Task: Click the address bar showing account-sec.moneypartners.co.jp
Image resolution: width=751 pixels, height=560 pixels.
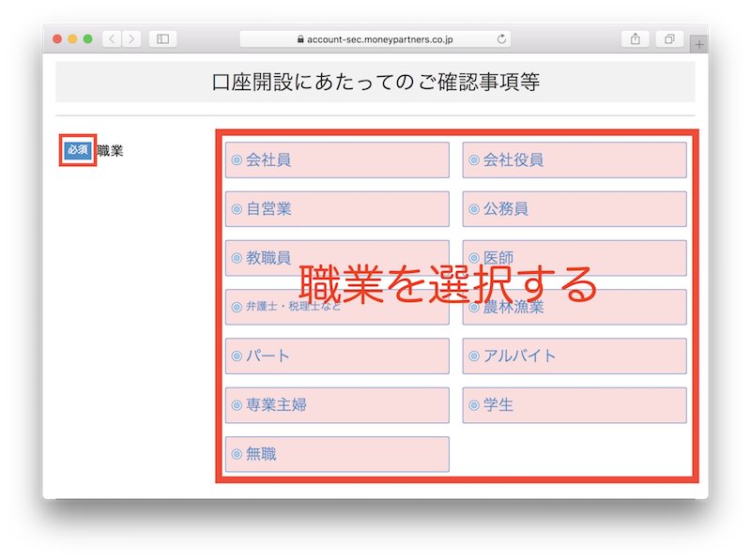Action: tap(375, 39)
